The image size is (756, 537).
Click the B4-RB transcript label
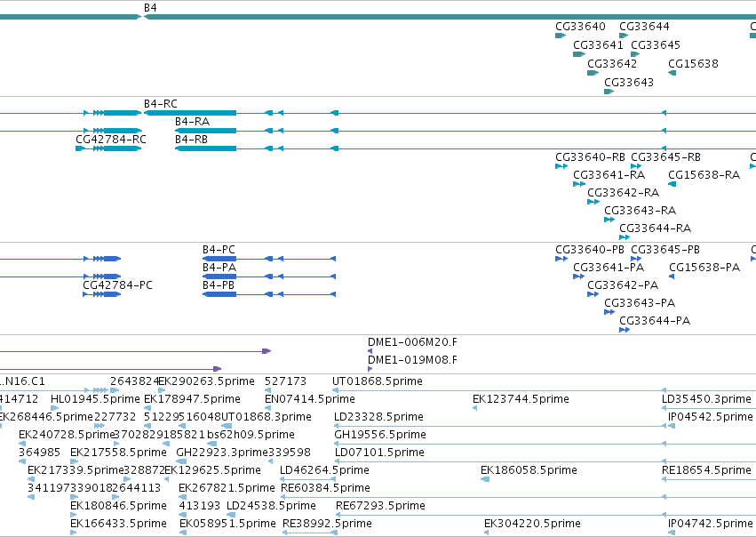coord(191,140)
